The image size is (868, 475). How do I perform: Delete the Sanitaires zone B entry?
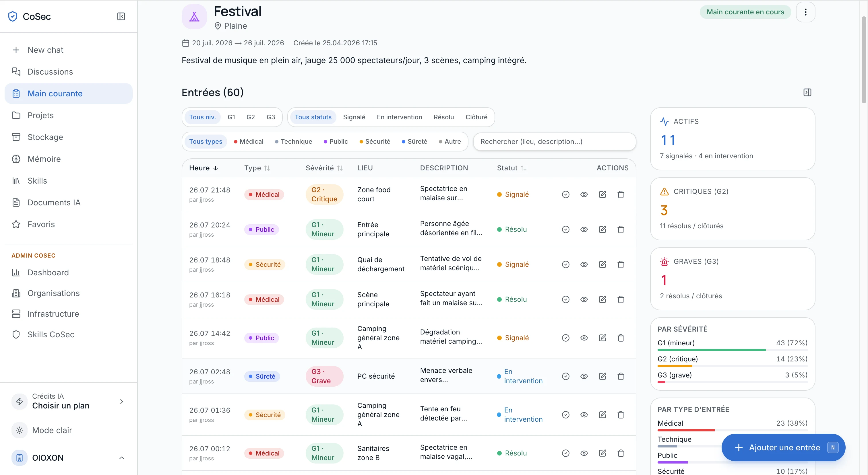(x=621, y=453)
